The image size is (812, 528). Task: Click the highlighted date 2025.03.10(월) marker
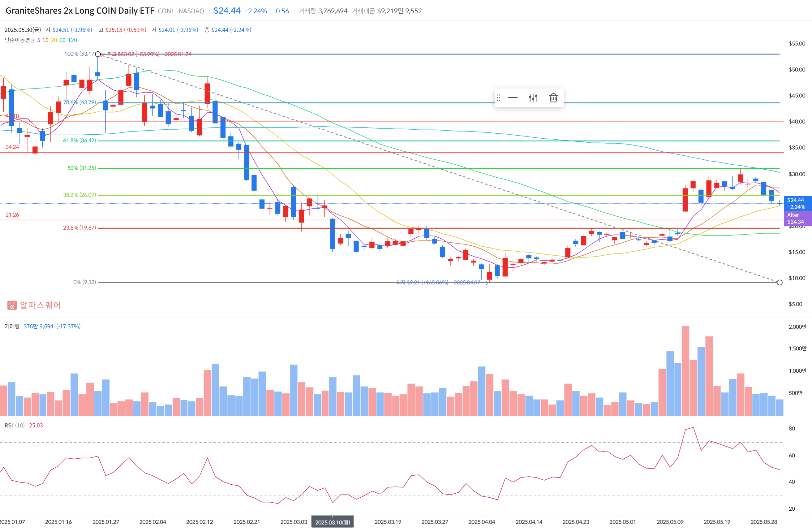click(x=333, y=522)
